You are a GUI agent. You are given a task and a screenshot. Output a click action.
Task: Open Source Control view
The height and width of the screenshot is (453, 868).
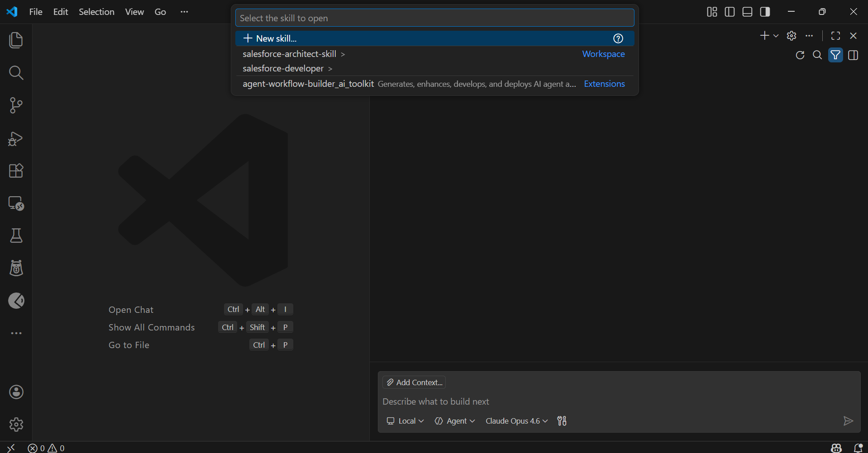tap(16, 105)
